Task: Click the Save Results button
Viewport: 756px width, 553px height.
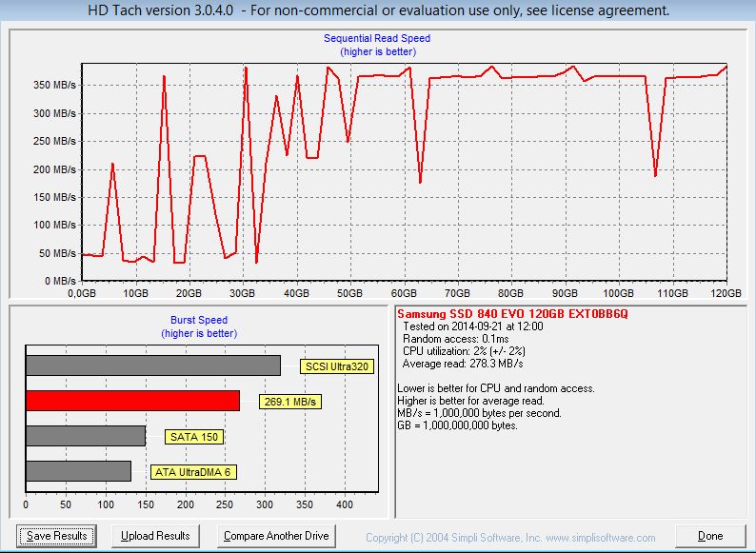Action: (x=58, y=536)
